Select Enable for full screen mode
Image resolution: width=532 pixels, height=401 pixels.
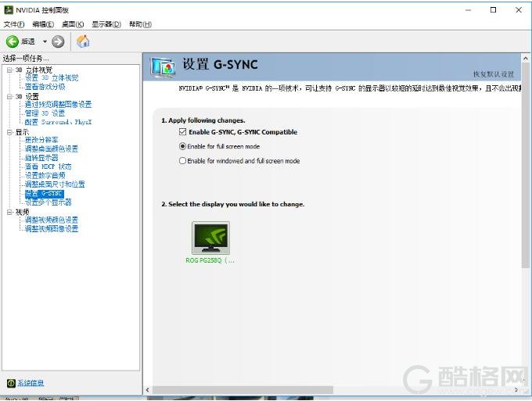pos(182,146)
